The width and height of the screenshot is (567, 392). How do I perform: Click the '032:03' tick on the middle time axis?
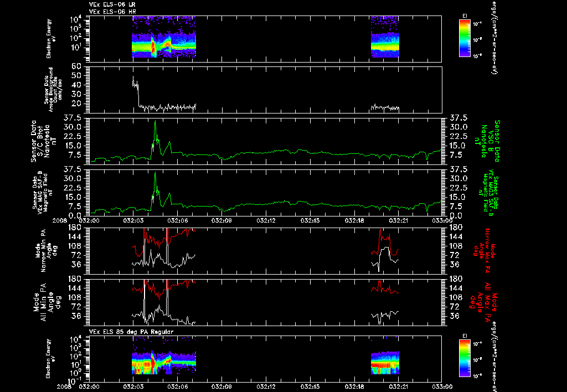click(133, 220)
